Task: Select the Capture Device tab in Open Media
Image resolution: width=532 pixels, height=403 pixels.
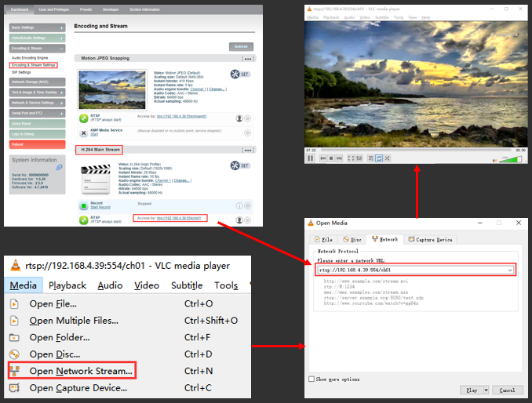Action: click(x=430, y=240)
